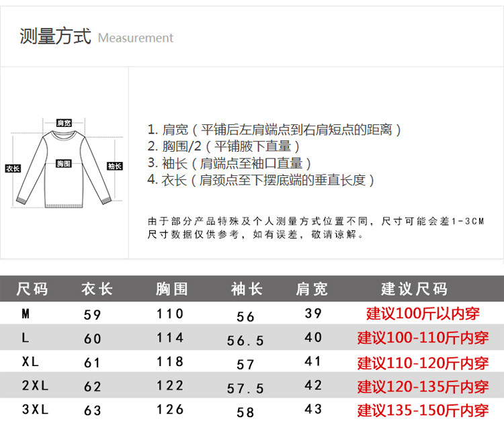Viewport: 504px width, 442px height.
Task: Click the 建议尺码 column header
Action: point(414,290)
